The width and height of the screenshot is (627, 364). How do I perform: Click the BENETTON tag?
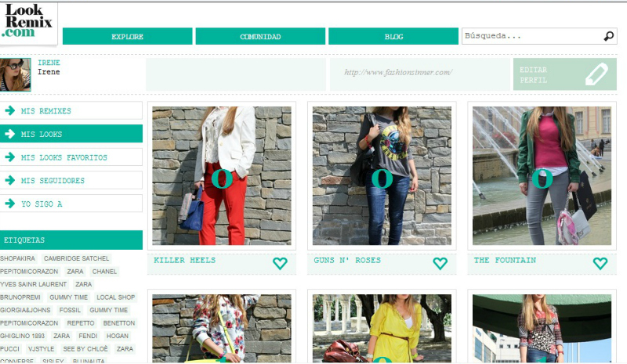tap(119, 323)
